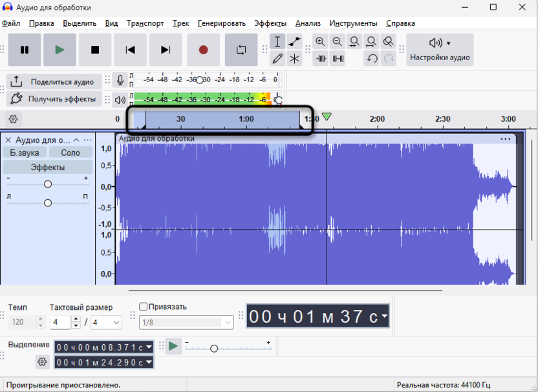Collapse the track with the chevron arrow

76,139
